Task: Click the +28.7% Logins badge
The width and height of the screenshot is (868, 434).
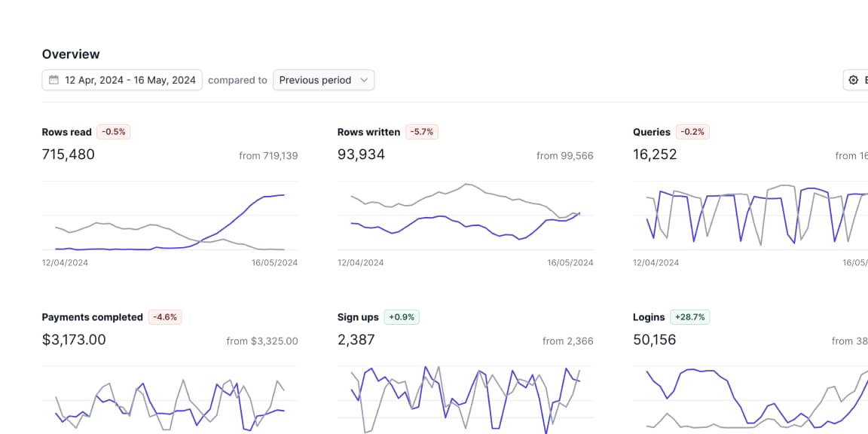Action: click(690, 317)
